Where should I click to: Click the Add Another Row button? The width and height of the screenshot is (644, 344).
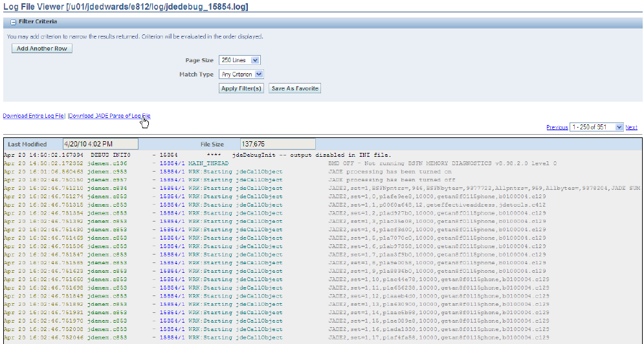(x=41, y=49)
